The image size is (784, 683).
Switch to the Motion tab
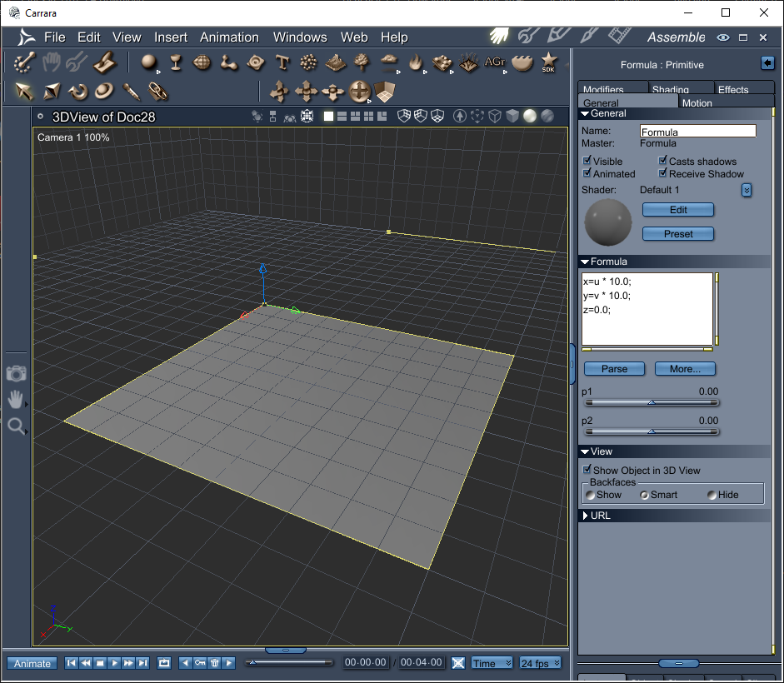coord(697,103)
